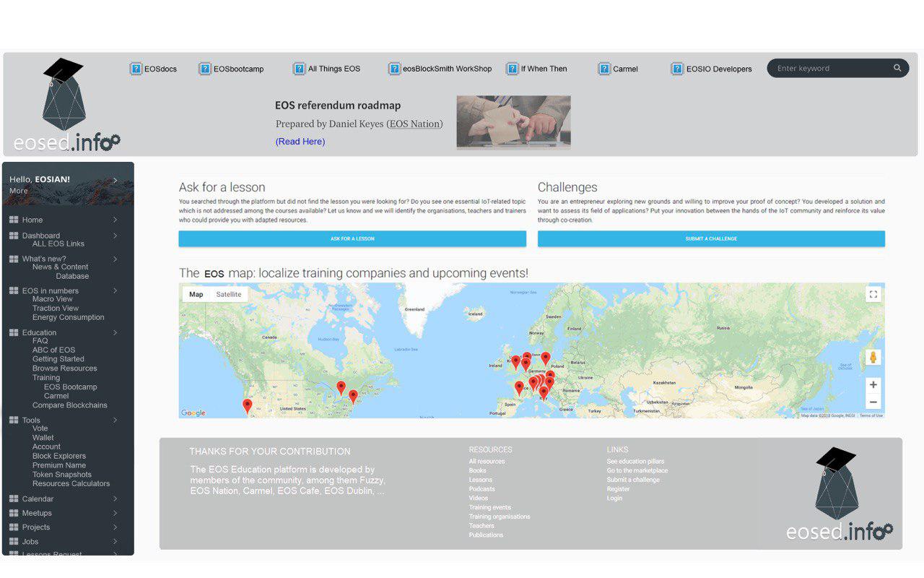Open Macro View in sidebar

[53, 299]
